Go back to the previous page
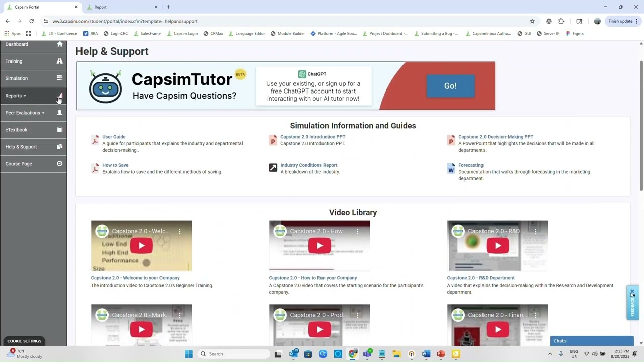The width and height of the screenshot is (644, 362). pos(7,21)
